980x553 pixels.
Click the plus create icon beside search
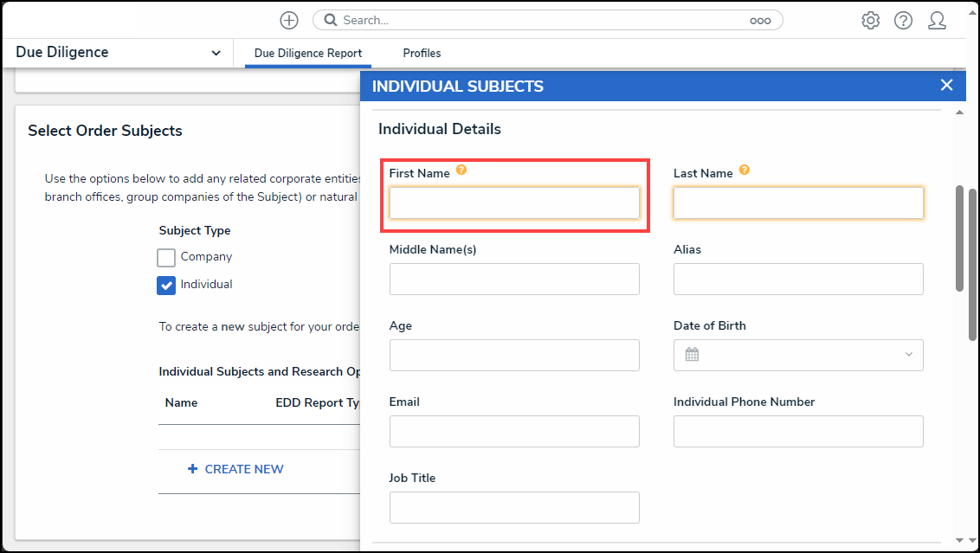pos(289,21)
